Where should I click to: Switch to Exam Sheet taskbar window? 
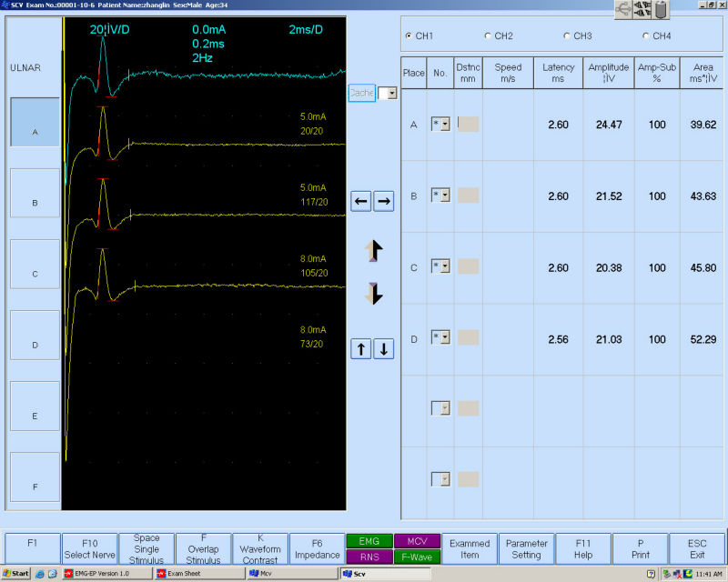[200, 574]
